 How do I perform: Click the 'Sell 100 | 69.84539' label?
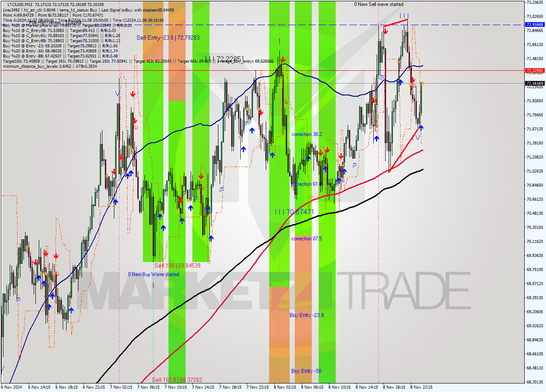pyautogui.click(x=177, y=265)
